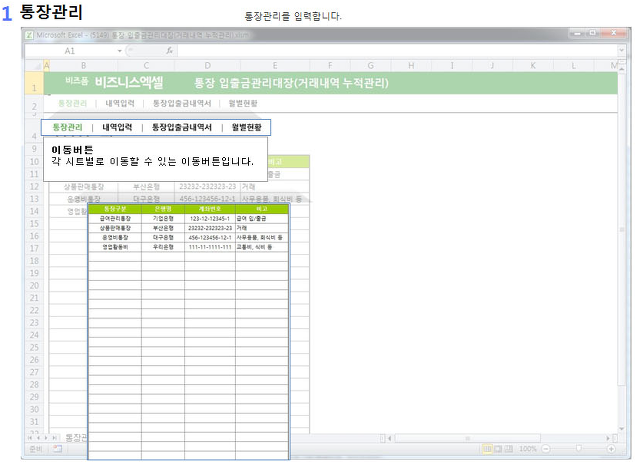The image size is (640, 468).
Task: Click the Excel application icon in title bar
Action: point(29,35)
